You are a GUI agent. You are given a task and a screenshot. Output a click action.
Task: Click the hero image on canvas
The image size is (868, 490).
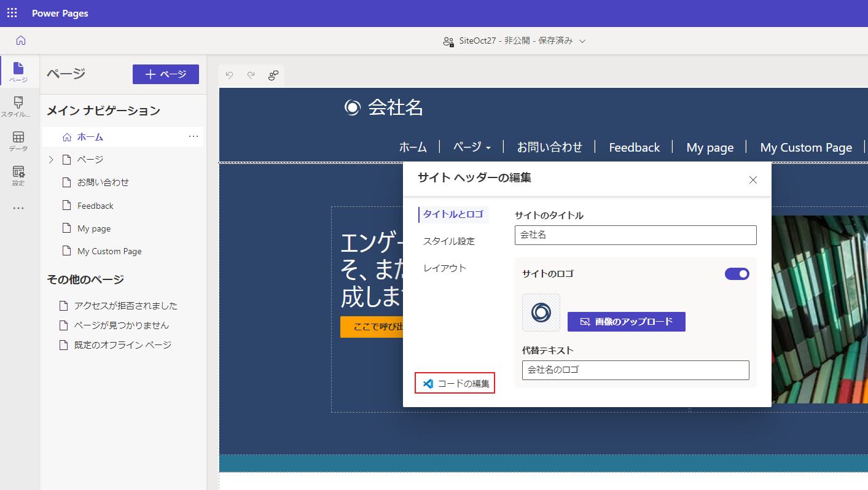click(819, 309)
